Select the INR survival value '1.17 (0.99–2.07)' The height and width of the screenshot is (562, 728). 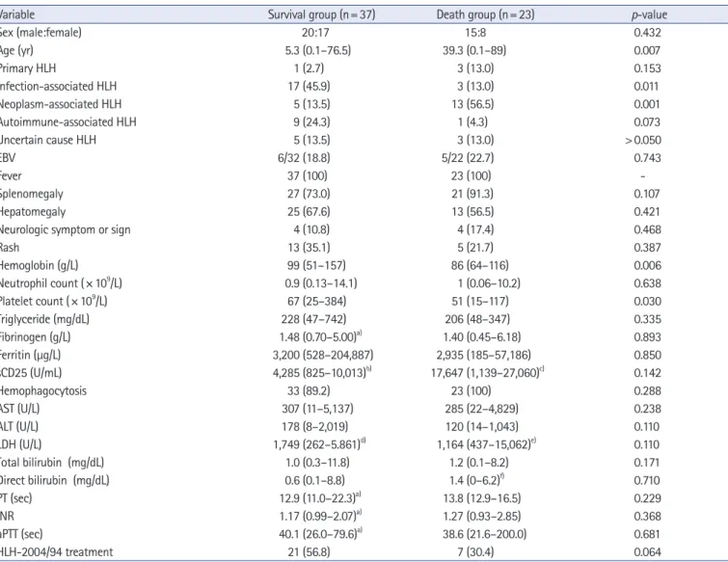click(x=320, y=516)
